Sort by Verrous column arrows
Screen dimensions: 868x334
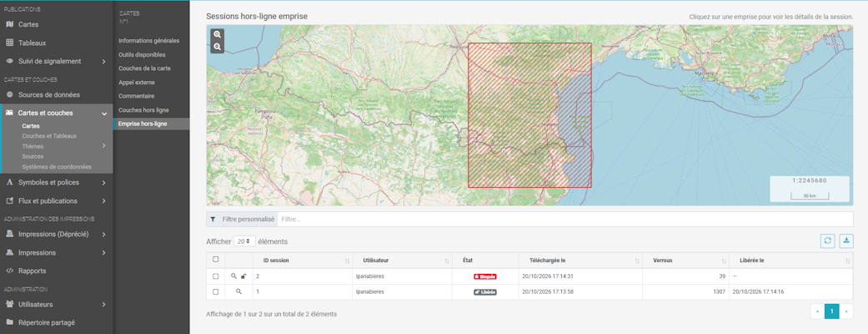point(724,261)
